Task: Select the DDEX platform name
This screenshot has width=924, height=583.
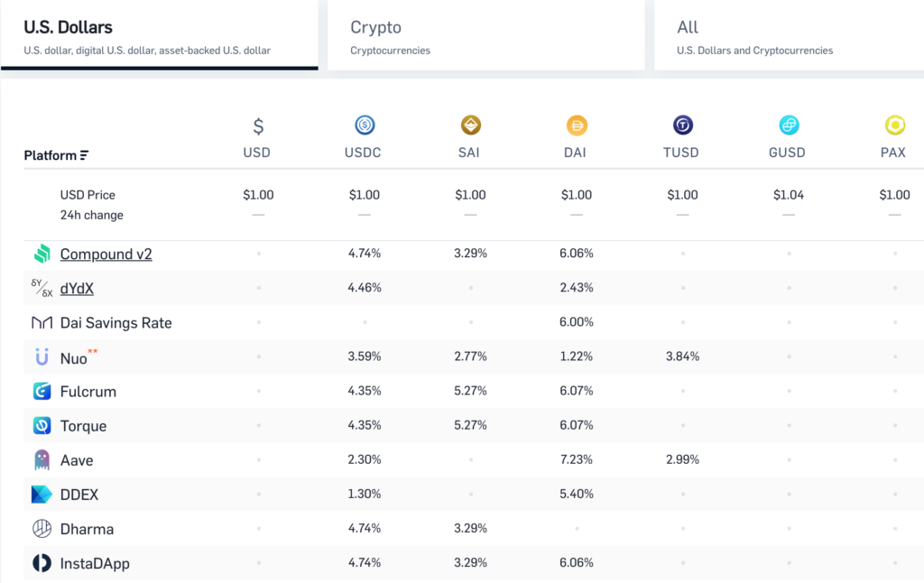Action: tap(79, 495)
